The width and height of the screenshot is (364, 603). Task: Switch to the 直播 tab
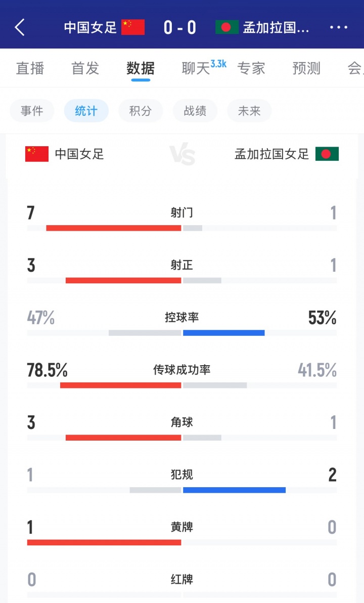(x=30, y=68)
